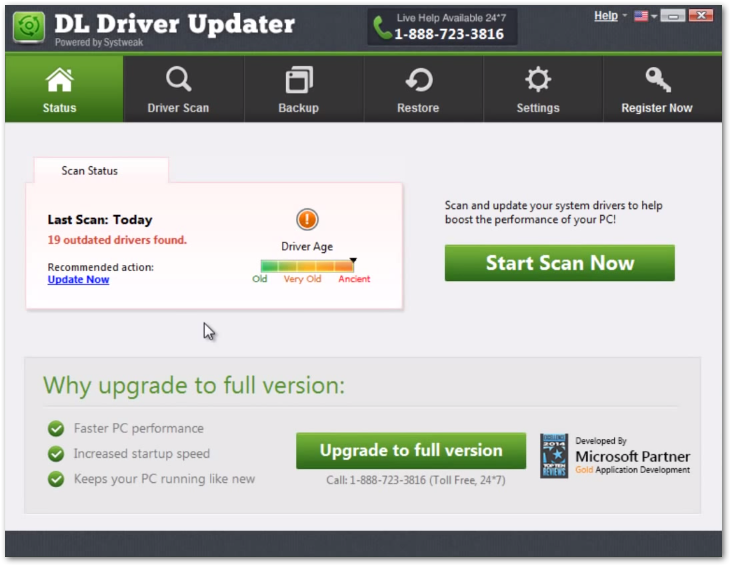Click the 'Old' gauge label
Screen dimensions: 731x566
click(260, 279)
